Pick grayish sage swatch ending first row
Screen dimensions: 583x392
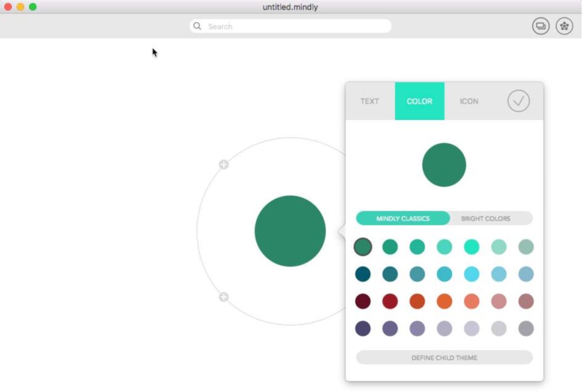[x=526, y=247]
